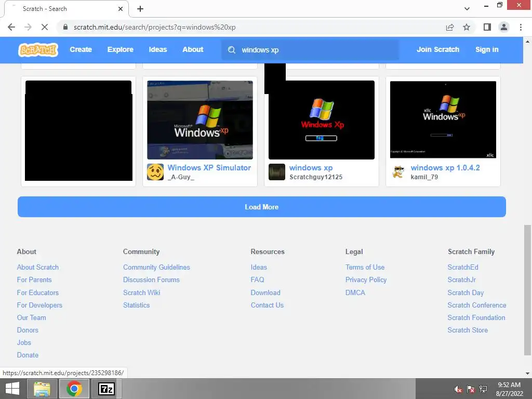
Task: Click the browser forward arrow
Action: pyautogui.click(x=28, y=27)
